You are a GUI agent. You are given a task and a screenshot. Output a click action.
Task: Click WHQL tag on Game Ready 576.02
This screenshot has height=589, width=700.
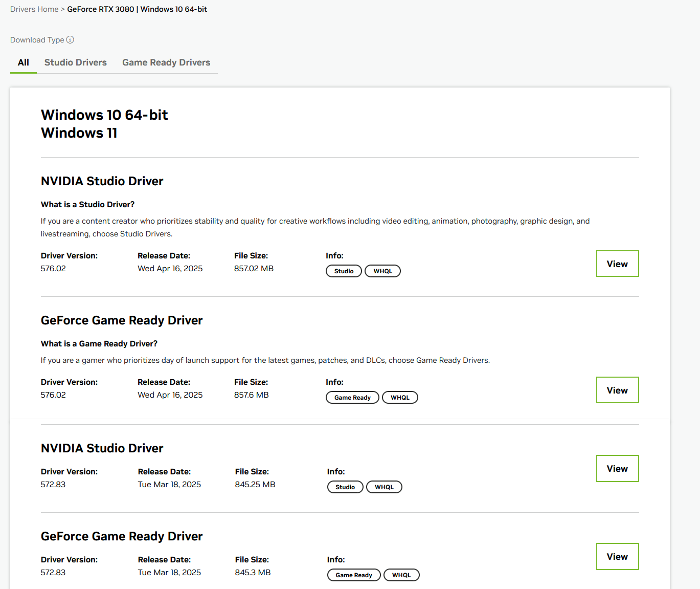coord(400,398)
